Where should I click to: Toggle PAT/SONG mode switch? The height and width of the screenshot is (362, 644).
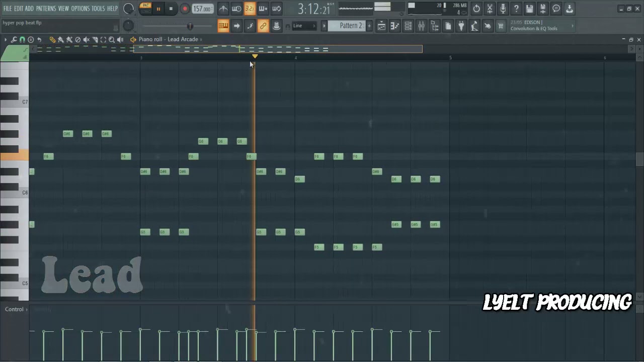pyautogui.click(x=145, y=9)
